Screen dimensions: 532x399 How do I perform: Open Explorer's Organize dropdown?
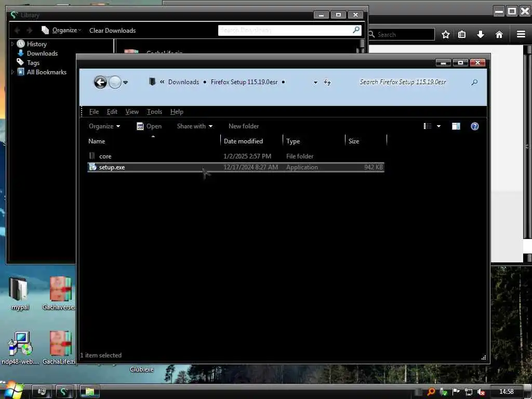[x=104, y=126]
